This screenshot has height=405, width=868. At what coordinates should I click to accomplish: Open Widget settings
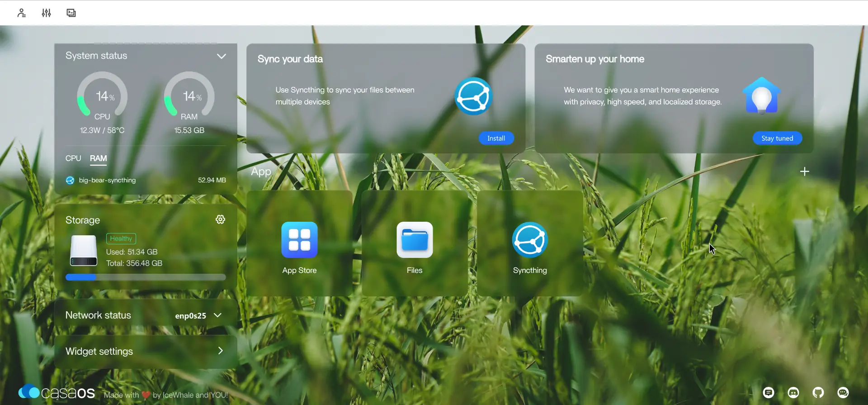point(146,351)
